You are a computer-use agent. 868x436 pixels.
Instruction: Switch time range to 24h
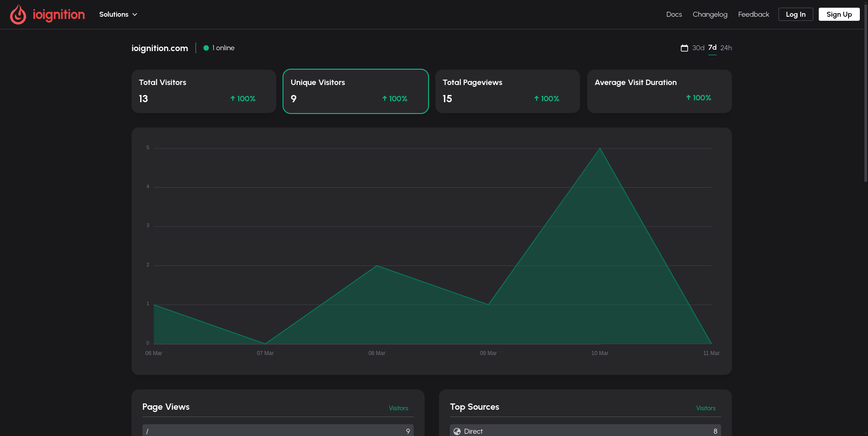tap(726, 47)
